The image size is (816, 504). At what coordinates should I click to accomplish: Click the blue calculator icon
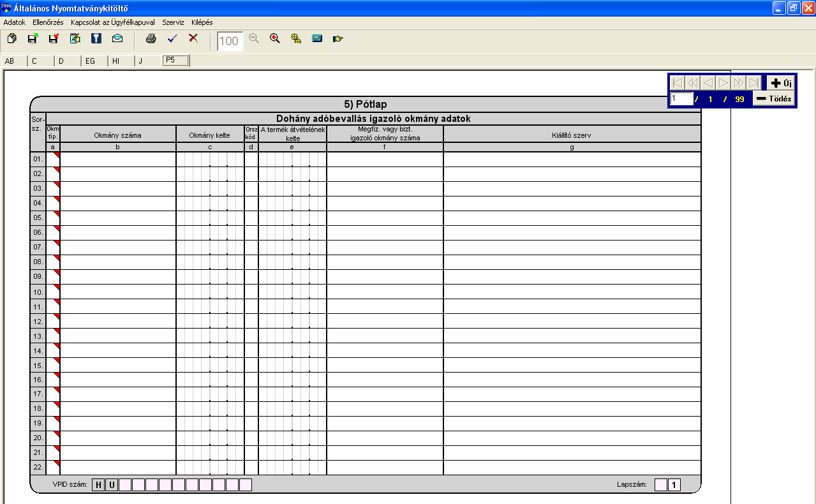317,38
